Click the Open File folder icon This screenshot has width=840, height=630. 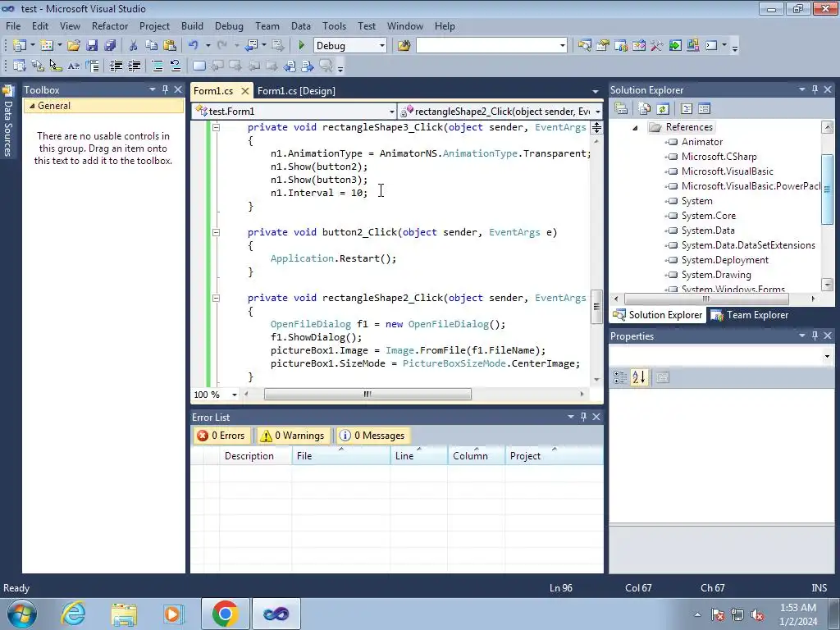pyautogui.click(x=74, y=46)
